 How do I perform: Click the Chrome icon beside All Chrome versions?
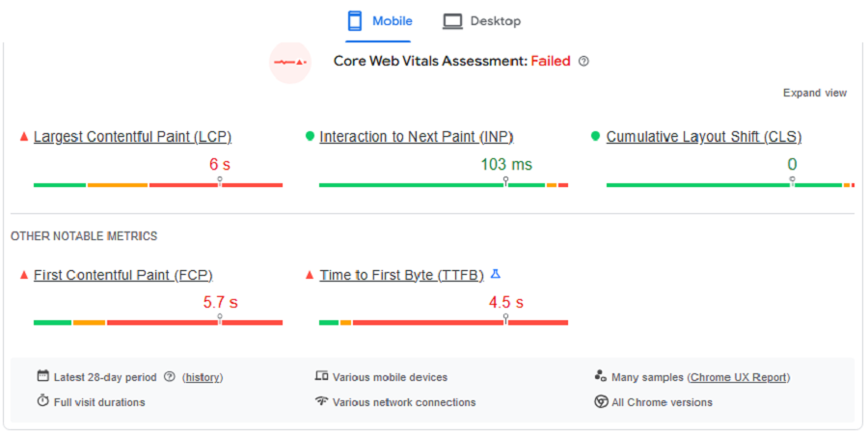point(601,402)
